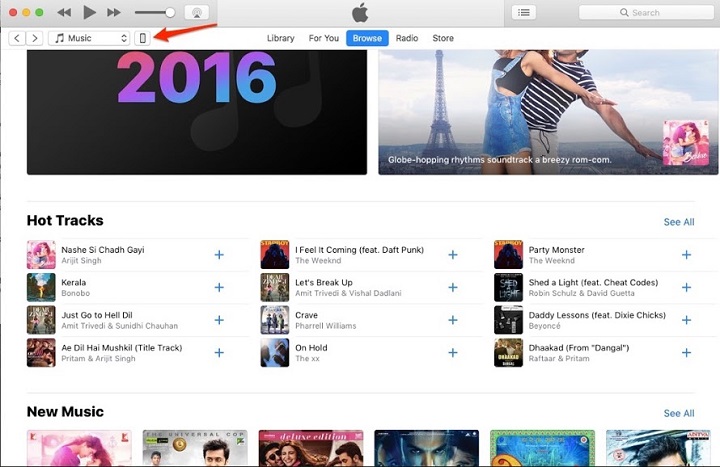Screen dimensions: 720x467
Task: Add Shed a Light to library
Action: pyautogui.click(x=686, y=287)
